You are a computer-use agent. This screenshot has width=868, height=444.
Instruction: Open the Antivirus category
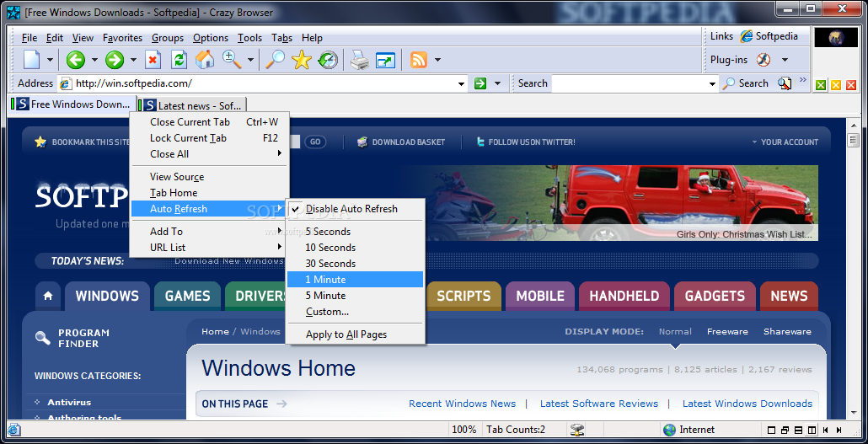[69, 403]
